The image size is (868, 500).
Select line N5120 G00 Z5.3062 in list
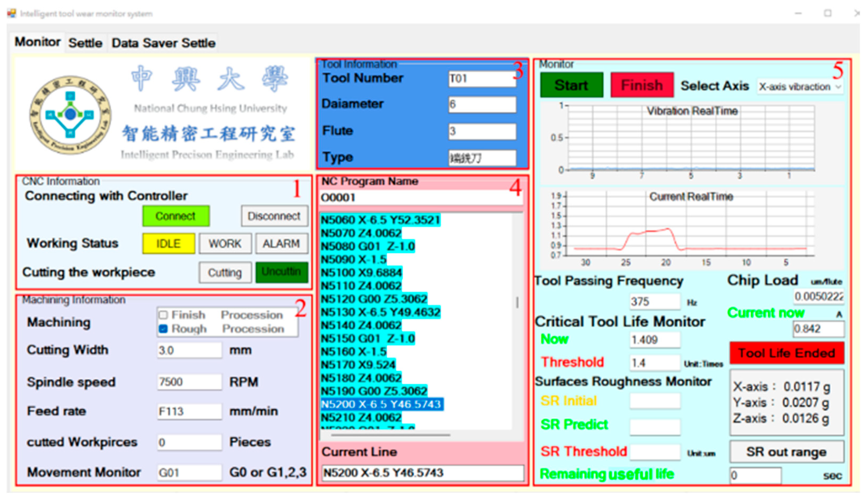click(374, 299)
